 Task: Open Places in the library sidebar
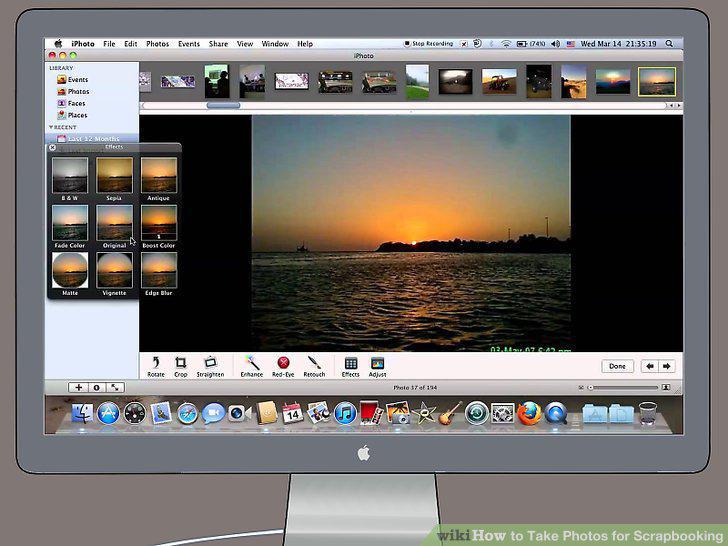pos(72,115)
